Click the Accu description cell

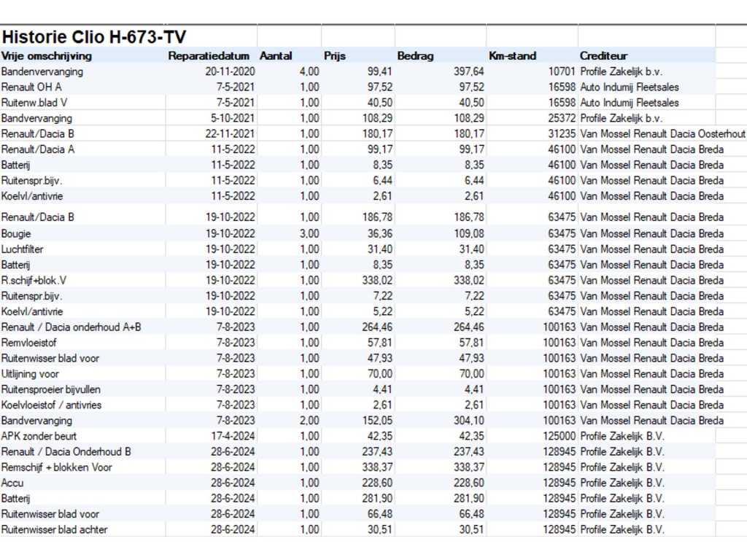pos(13,483)
